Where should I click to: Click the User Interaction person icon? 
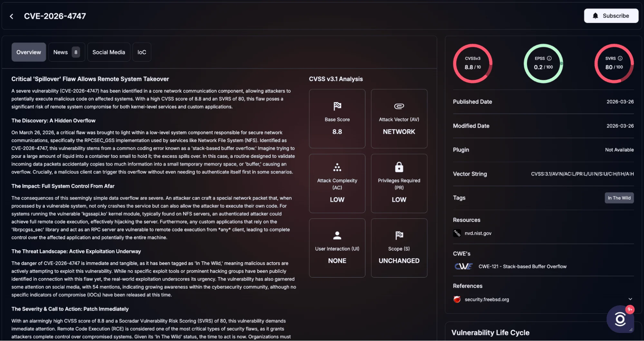337,235
